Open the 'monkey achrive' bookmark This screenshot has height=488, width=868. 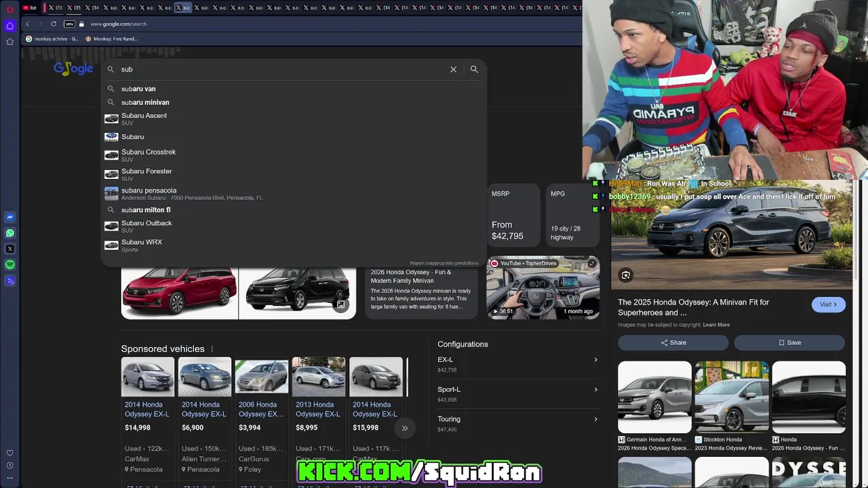(x=52, y=39)
